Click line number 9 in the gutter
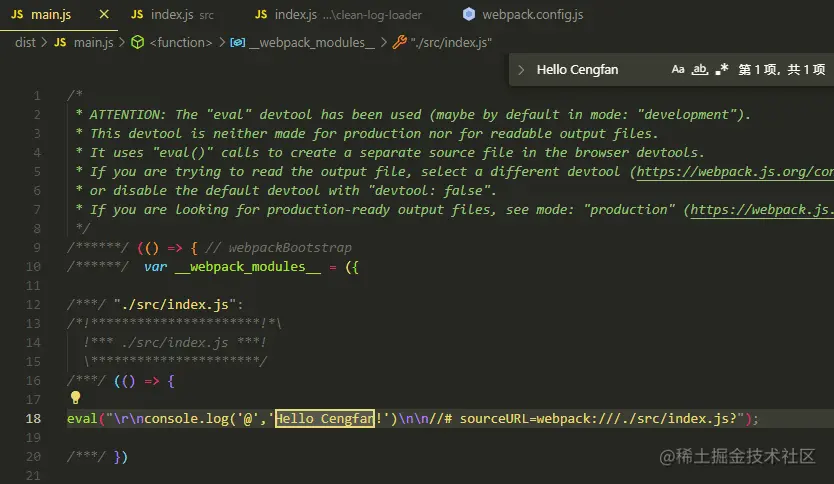The width and height of the screenshot is (834, 484). [x=37, y=248]
